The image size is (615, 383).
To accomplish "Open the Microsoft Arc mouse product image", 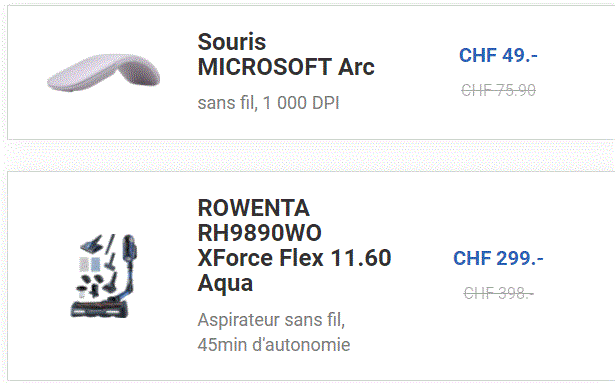I will point(104,73).
